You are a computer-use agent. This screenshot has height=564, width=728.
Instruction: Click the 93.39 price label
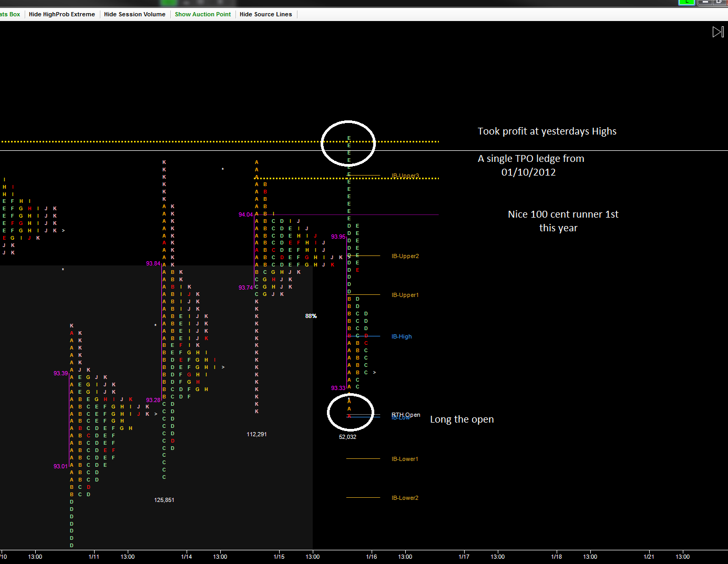coord(60,373)
